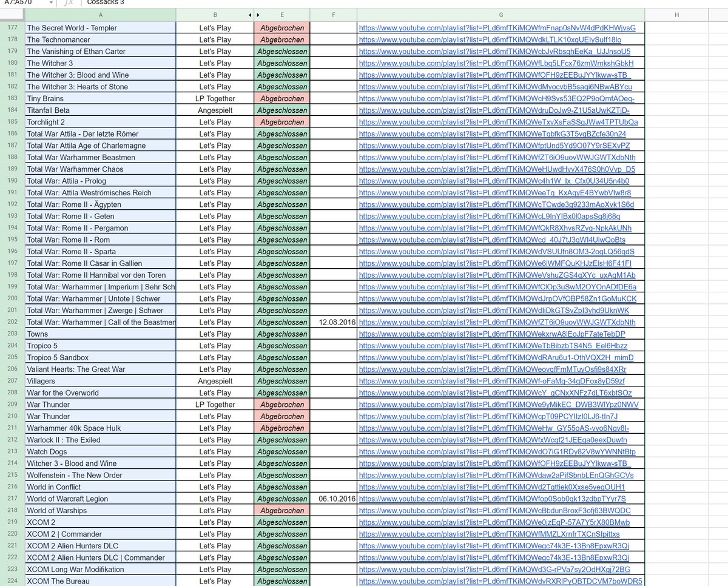The width and height of the screenshot is (728, 586).
Task: Select 'Let's Play' in the World in Conflict row
Action: point(215,487)
